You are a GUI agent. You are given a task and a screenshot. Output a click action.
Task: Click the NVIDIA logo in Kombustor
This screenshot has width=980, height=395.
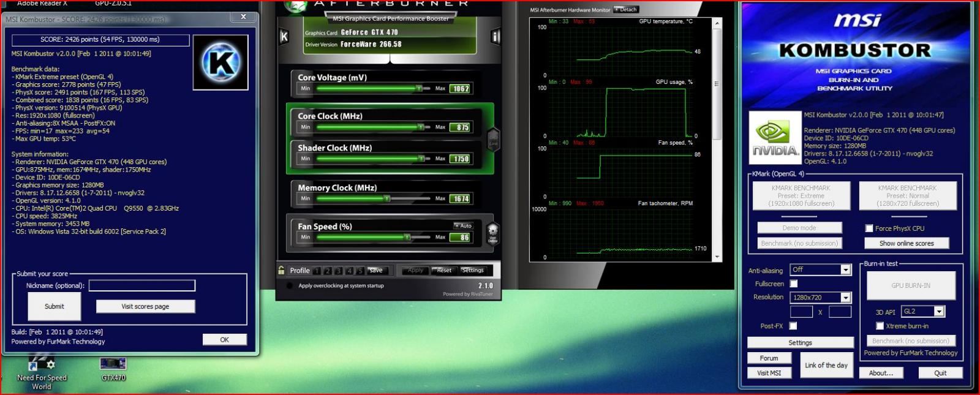tap(775, 138)
